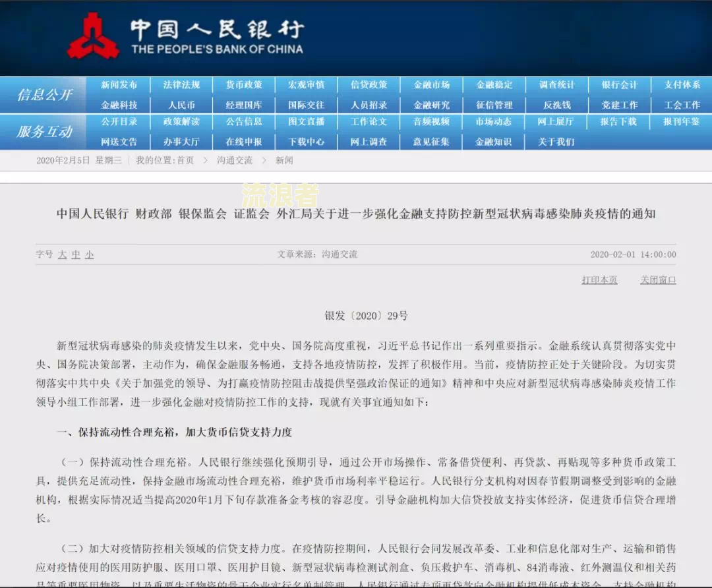Open 征信管理 navigation link

pos(494,105)
